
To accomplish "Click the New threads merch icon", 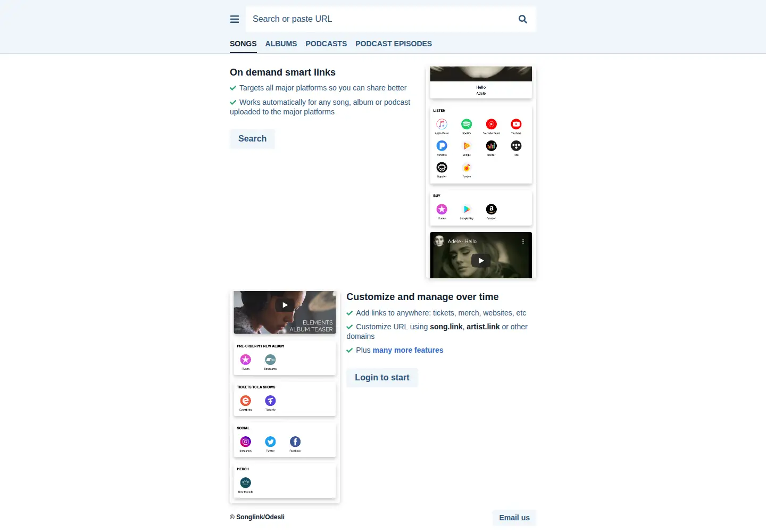I will point(245,483).
